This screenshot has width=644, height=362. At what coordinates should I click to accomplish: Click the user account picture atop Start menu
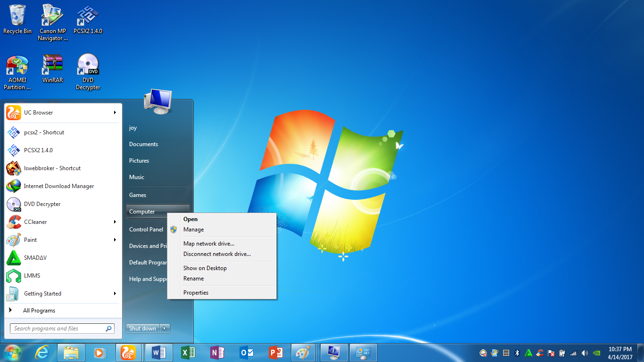[x=158, y=101]
